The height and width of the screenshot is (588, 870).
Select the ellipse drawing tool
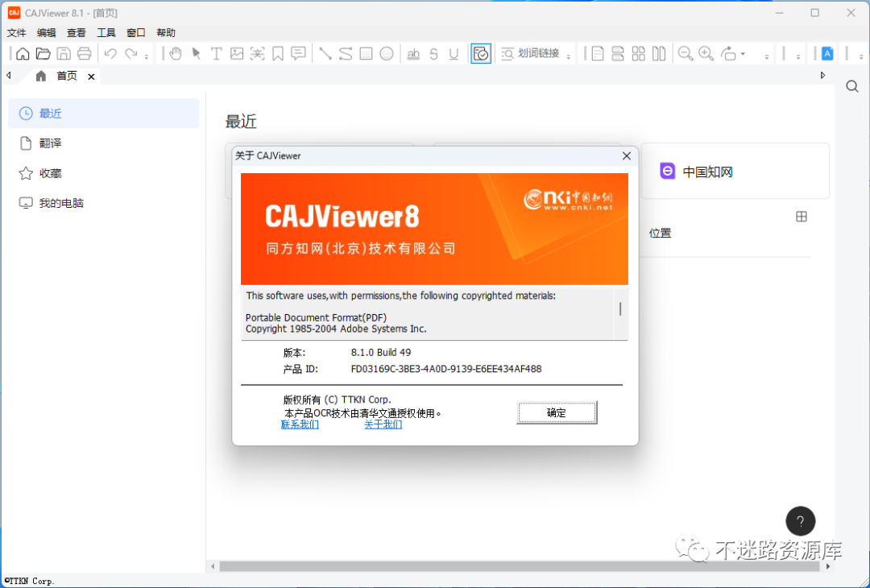[387, 54]
